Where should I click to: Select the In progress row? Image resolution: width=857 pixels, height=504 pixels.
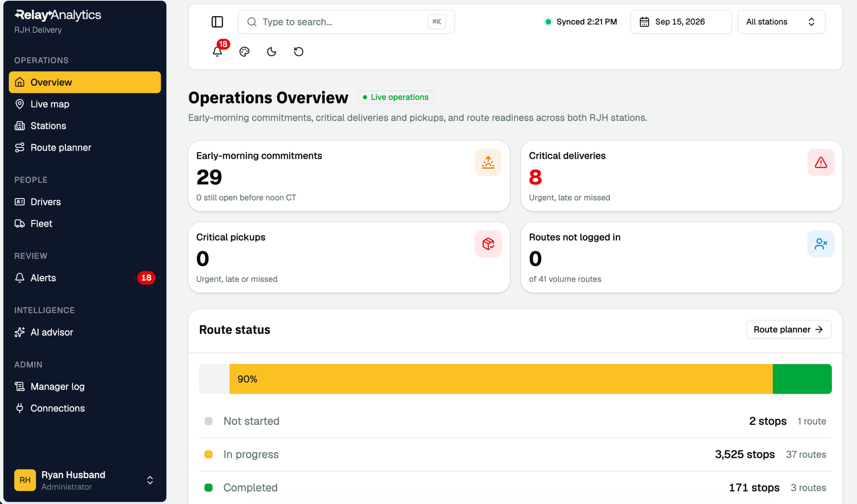515,455
